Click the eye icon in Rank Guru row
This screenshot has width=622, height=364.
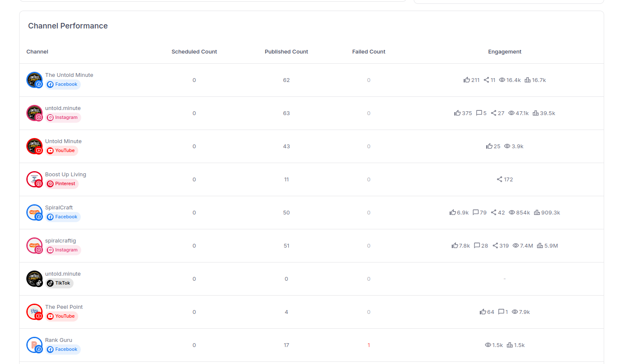488,345
